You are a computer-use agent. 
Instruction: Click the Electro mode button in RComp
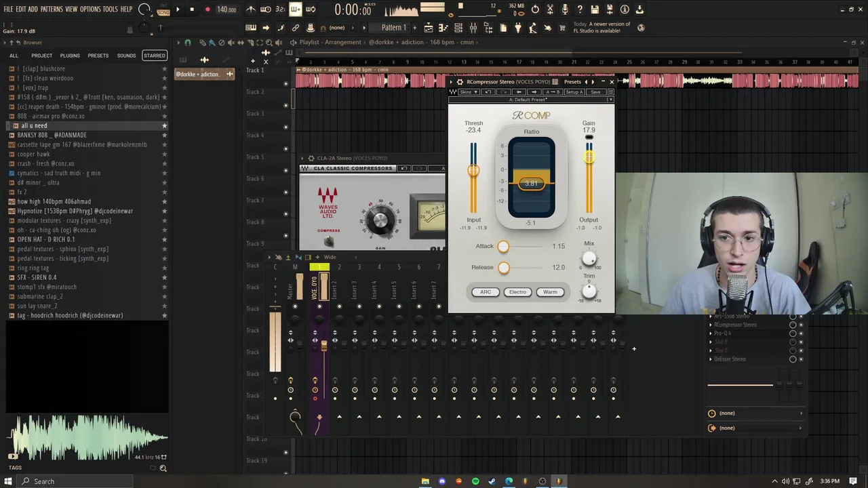tap(517, 292)
